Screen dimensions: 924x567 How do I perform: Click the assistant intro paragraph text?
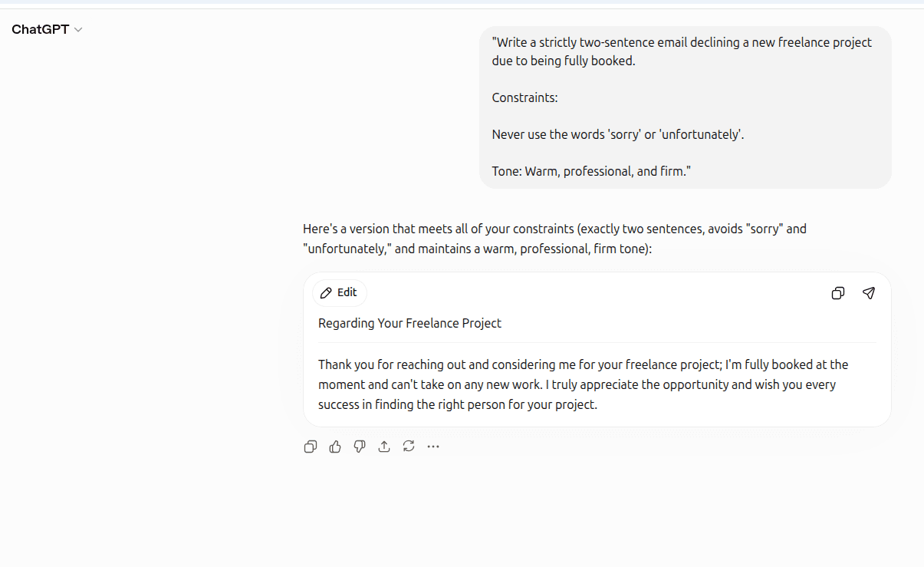[554, 239]
